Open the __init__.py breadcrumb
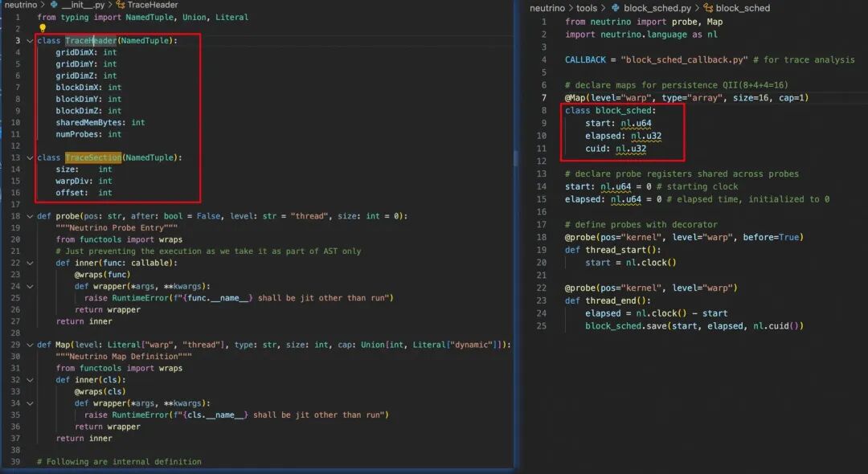 click(x=82, y=5)
